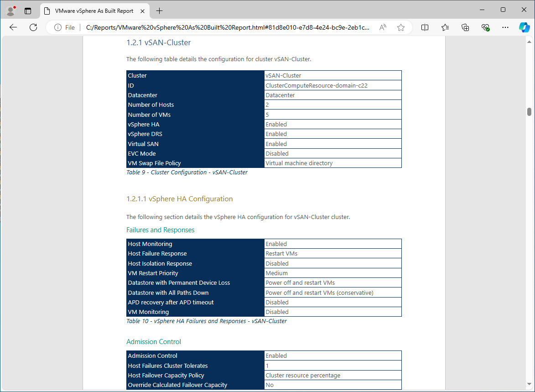Image resolution: width=535 pixels, height=392 pixels.
Task: Click APD recovery after APD timeout label
Action: point(171,302)
